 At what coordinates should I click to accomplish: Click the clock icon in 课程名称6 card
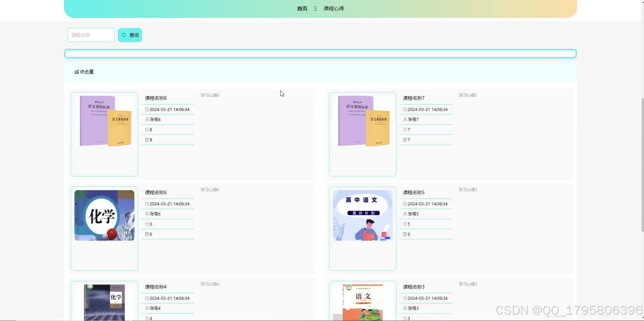[147, 204]
